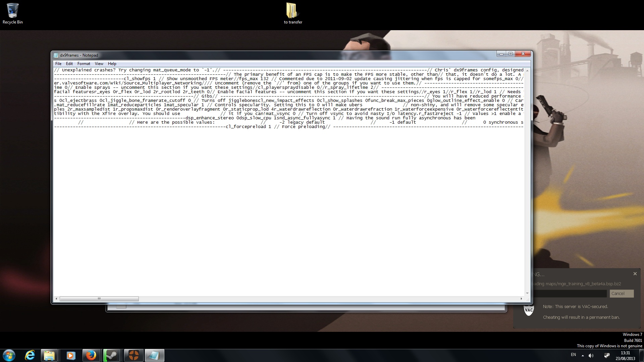Click the down arrow of Notepad's vertical scrollbar
This screenshot has height=362, width=644.
(x=527, y=294)
